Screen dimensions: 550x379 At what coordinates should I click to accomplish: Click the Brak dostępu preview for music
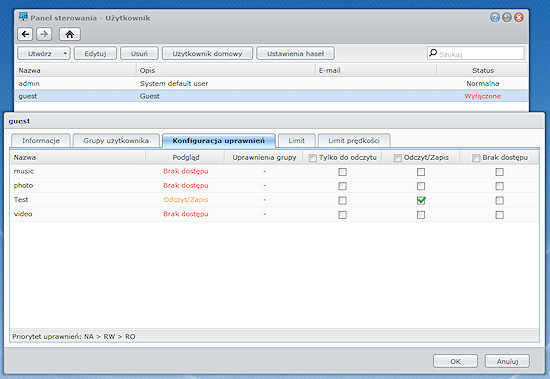tap(186, 171)
